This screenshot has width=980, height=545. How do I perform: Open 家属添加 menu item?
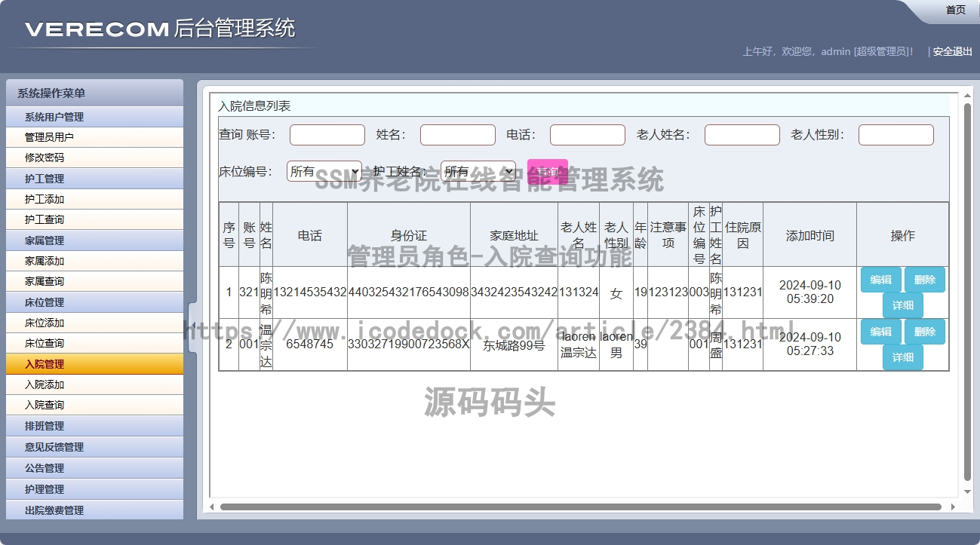point(94,261)
